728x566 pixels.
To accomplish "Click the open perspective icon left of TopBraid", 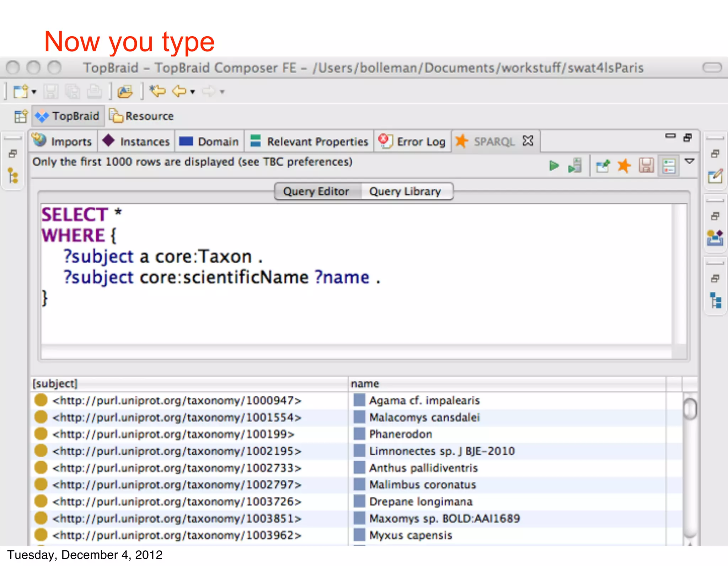I will tap(21, 116).
